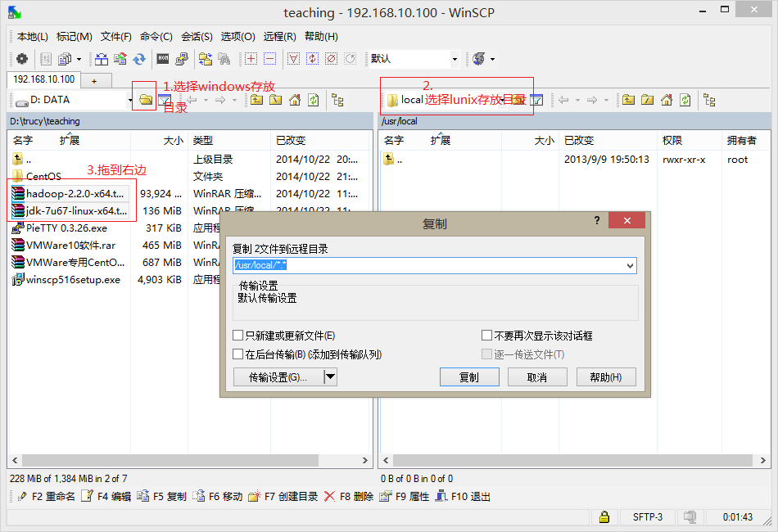This screenshot has width=778, height=532.
Task: Click local panel open directory folder icon
Action: coord(146,100)
